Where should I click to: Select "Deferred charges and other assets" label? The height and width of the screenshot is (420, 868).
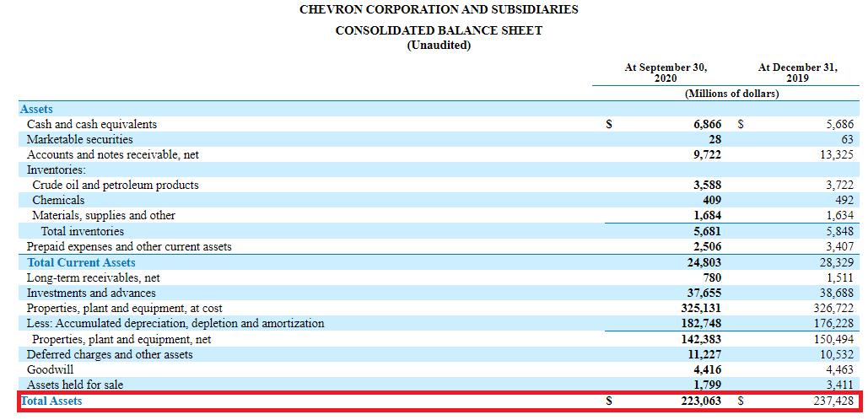click(x=110, y=353)
